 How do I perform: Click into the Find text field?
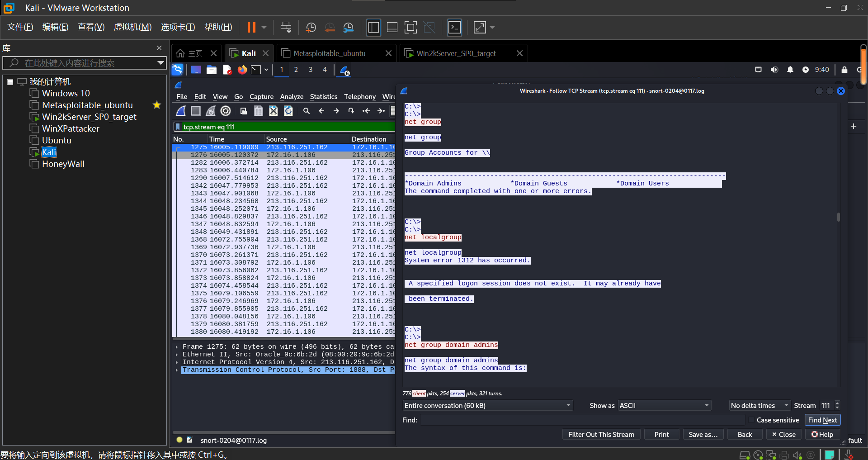click(582, 420)
